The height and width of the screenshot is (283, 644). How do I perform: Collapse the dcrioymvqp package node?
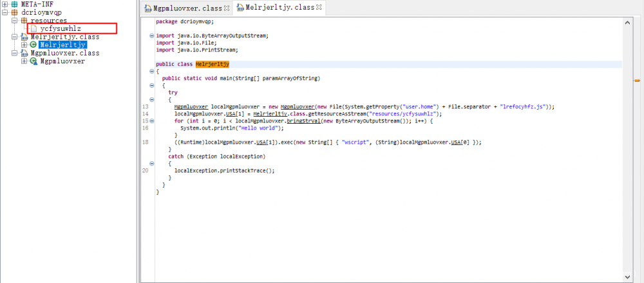[x=5, y=12]
